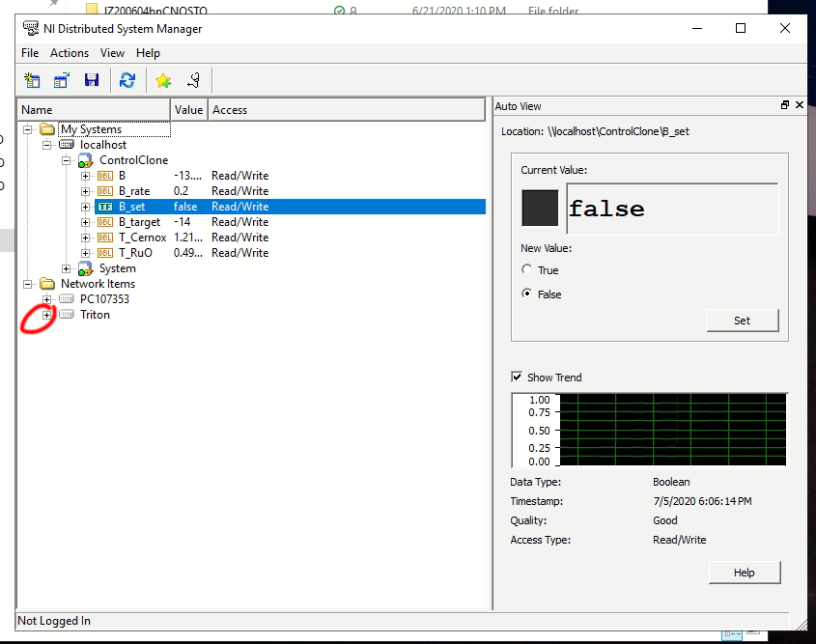Collapse the ControlClone node

coord(66,160)
